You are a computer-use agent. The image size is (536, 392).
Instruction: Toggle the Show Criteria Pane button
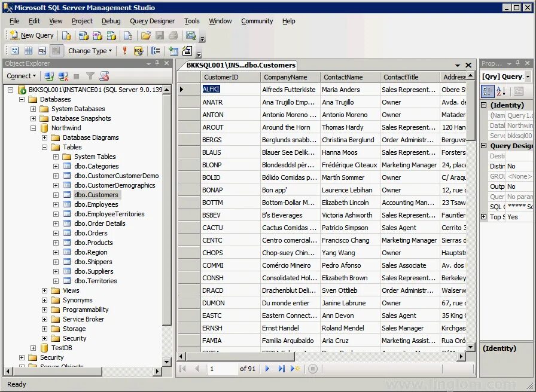point(28,51)
